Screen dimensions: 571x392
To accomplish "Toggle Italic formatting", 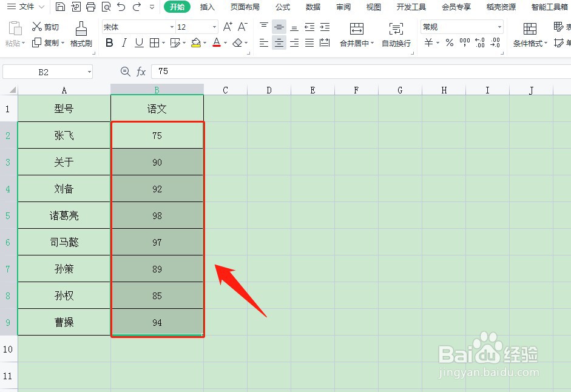I will [x=124, y=42].
